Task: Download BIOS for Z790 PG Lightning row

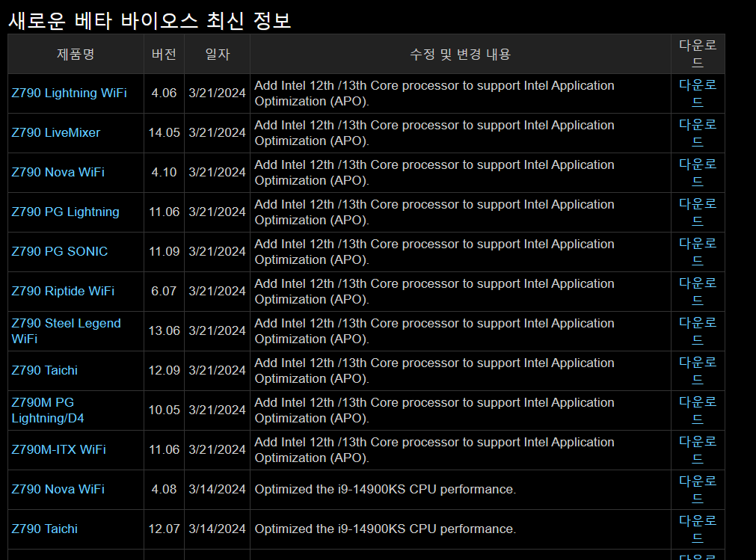Action: [x=698, y=212]
